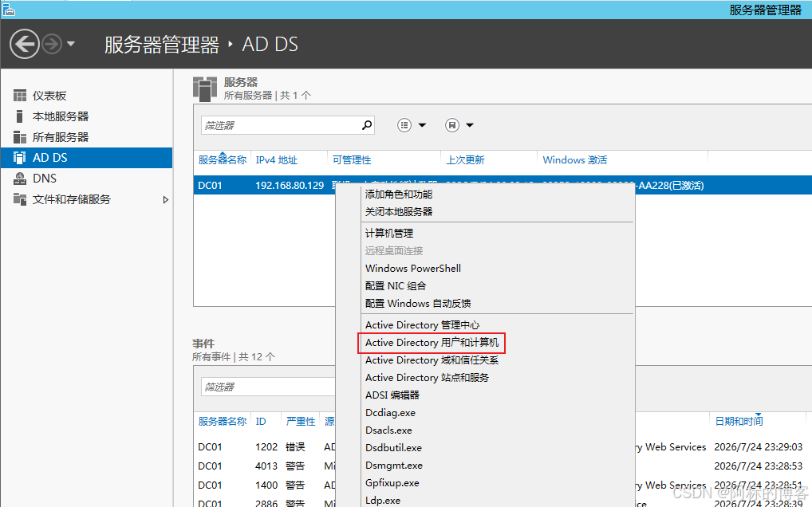
Task: Run Ldp.exe from context menu
Action: [383, 501]
